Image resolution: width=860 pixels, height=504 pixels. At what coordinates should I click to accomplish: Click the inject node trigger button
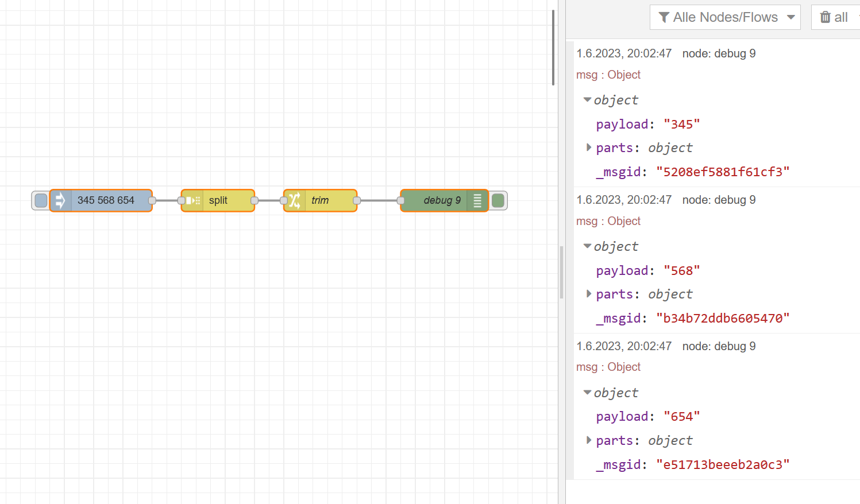pyautogui.click(x=41, y=200)
